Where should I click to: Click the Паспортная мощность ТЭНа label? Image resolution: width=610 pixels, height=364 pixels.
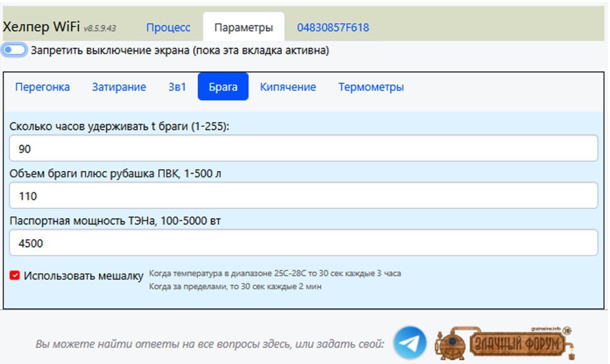115,221
